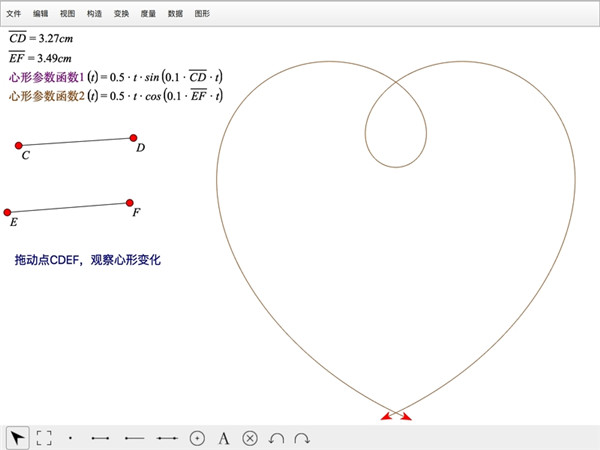
Task: Open the 文件 menu
Action: point(13,13)
